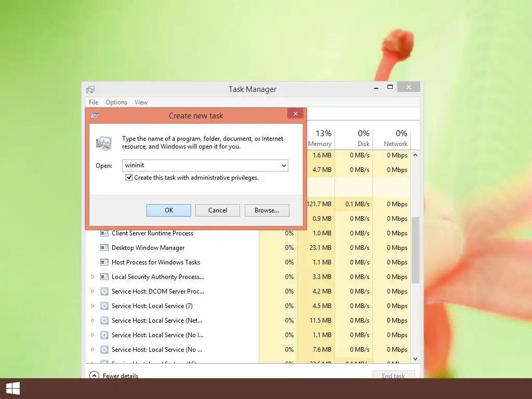
Task: Click the process list scroll down arrow
Action: 415,359
